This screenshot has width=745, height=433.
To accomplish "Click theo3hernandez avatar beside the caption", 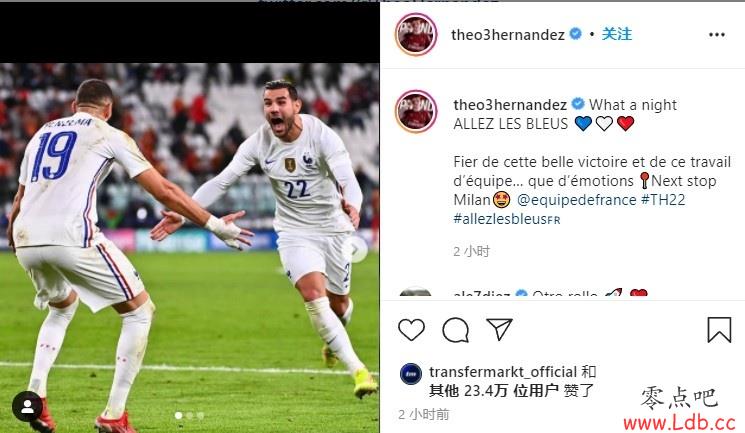I will point(416,111).
